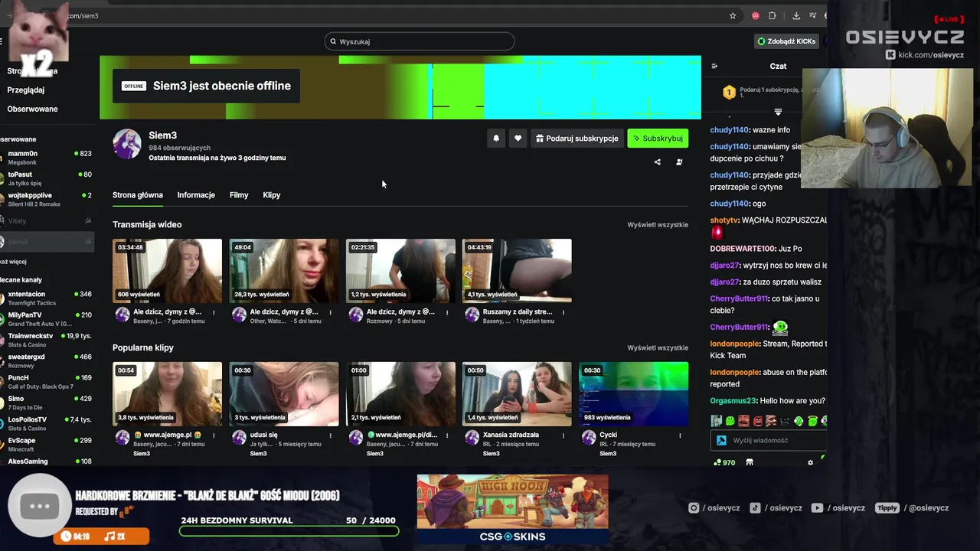This screenshot has width=980, height=551.
Task: Play the Cycki clip thumbnail
Action: point(633,394)
